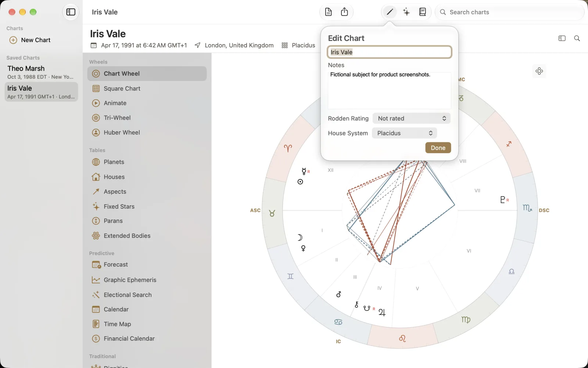Screen dimensions: 588x368
Task: Open the Graphic Ephemeris icon item
Action: point(96,280)
